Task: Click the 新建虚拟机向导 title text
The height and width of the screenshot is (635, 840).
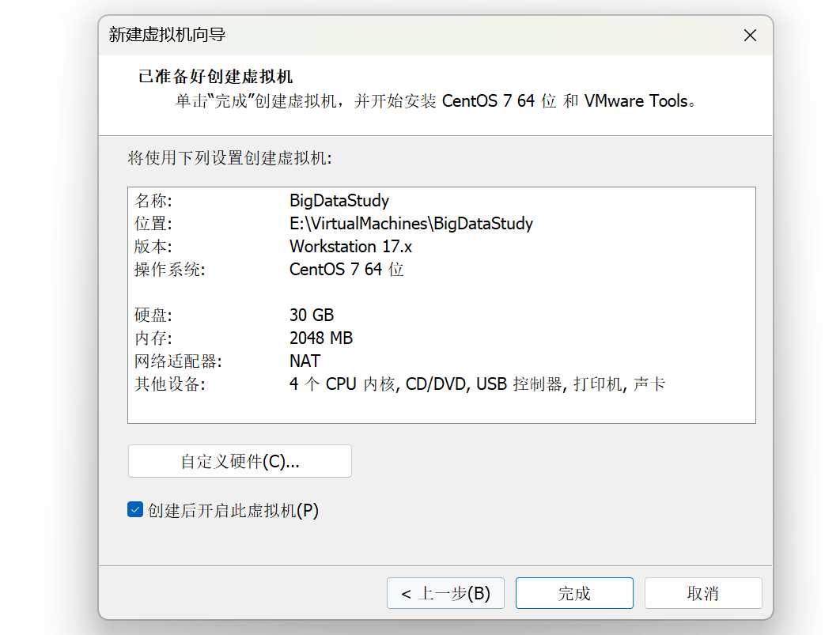Action: tap(159, 35)
